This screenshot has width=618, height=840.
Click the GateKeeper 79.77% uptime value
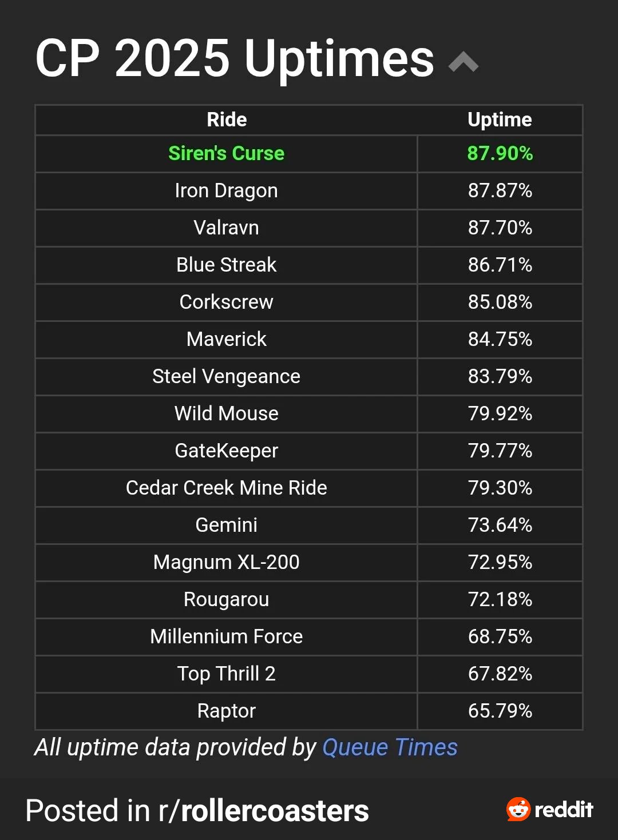[500, 451]
